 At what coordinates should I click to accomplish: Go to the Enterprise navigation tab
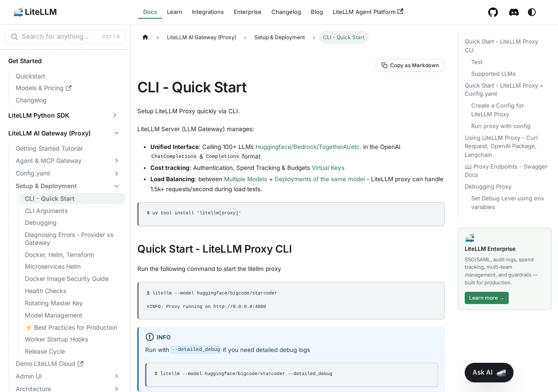click(247, 12)
